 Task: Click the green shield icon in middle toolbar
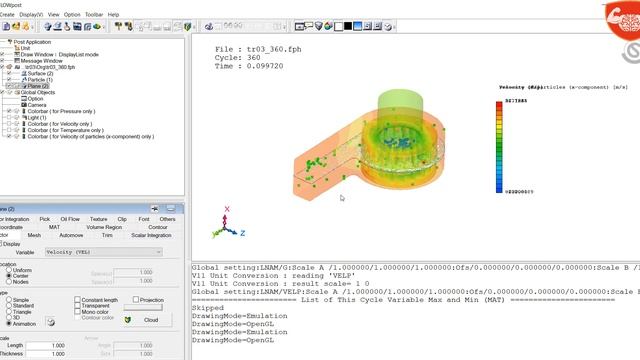pos(187,27)
